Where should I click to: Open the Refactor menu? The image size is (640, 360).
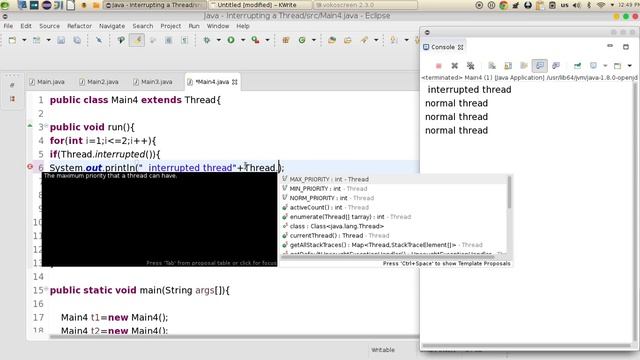[x=80, y=26]
